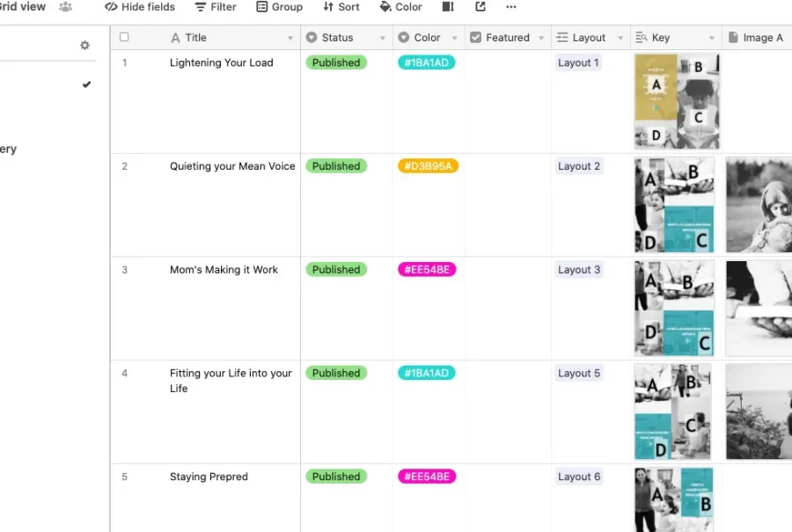Screen dimensions: 792x532
Task: Expand the Color column dropdown arrow
Action: [455, 39]
